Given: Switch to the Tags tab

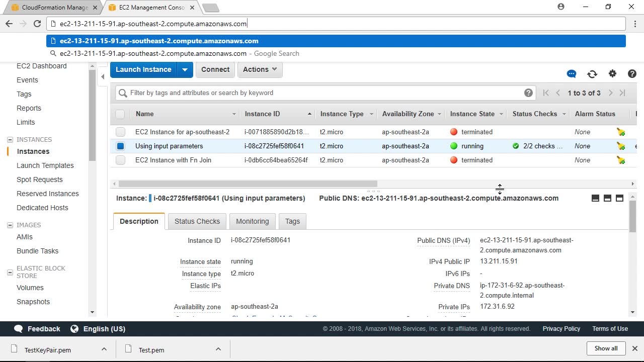Looking at the screenshot, I should point(292,221).
